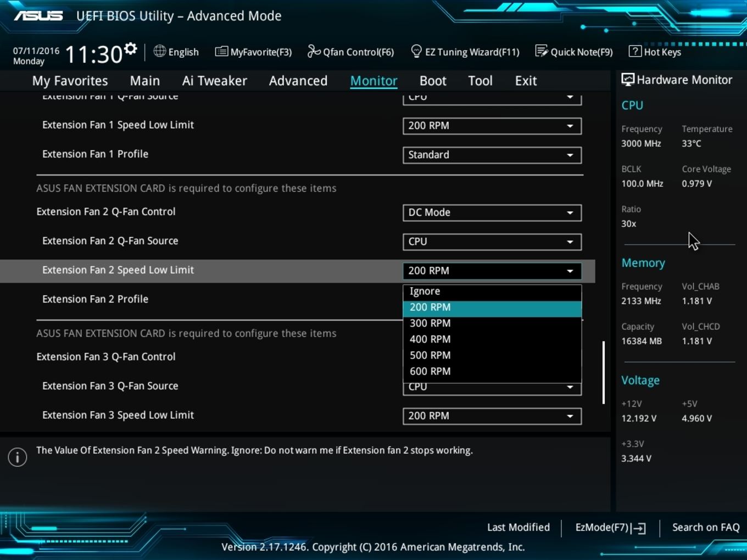The height and width of the screenshot is (560, 747).
Task: Click the Quick Note pencil icon
Action: (x=542, y=51)
